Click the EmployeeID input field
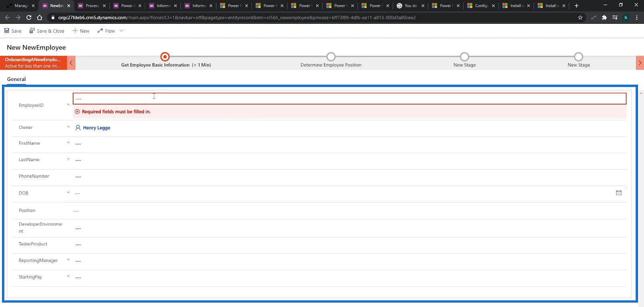This screenshot has width=644, height=307. 349,99
